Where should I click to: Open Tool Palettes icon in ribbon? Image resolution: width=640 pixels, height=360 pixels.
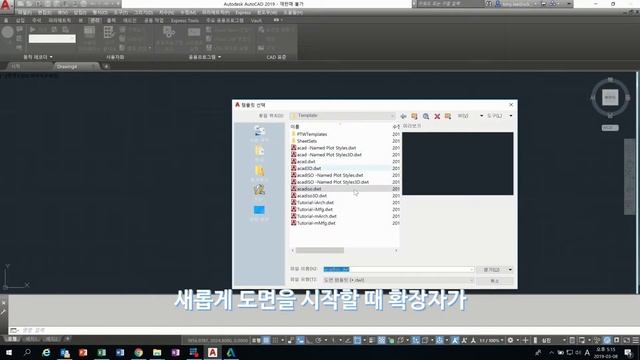pos(109,33)
